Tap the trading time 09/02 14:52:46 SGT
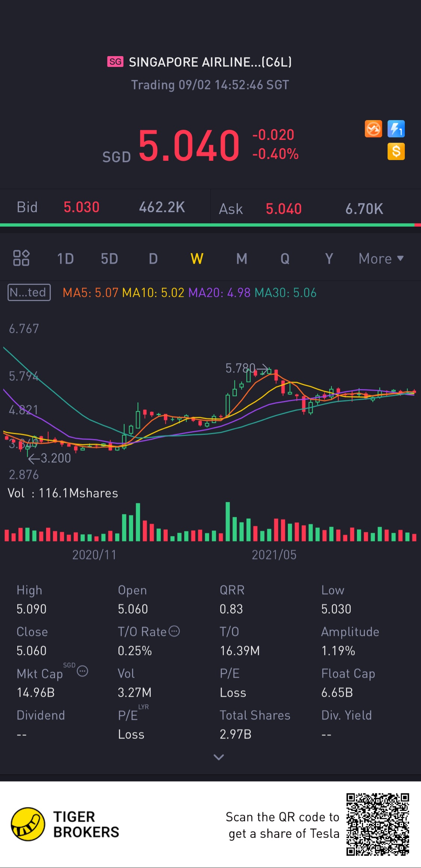Screen dimensions: 421x868 click(x=234, y=85)
